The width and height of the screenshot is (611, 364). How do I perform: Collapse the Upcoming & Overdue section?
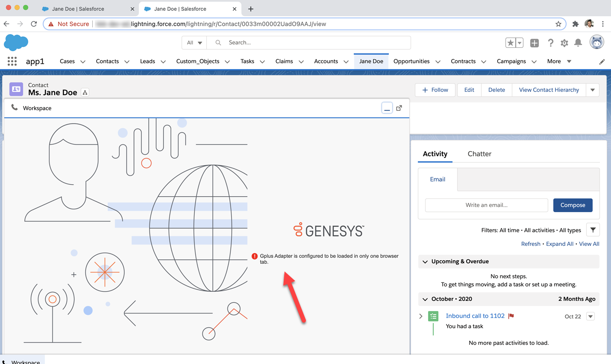tap(425, 262)
